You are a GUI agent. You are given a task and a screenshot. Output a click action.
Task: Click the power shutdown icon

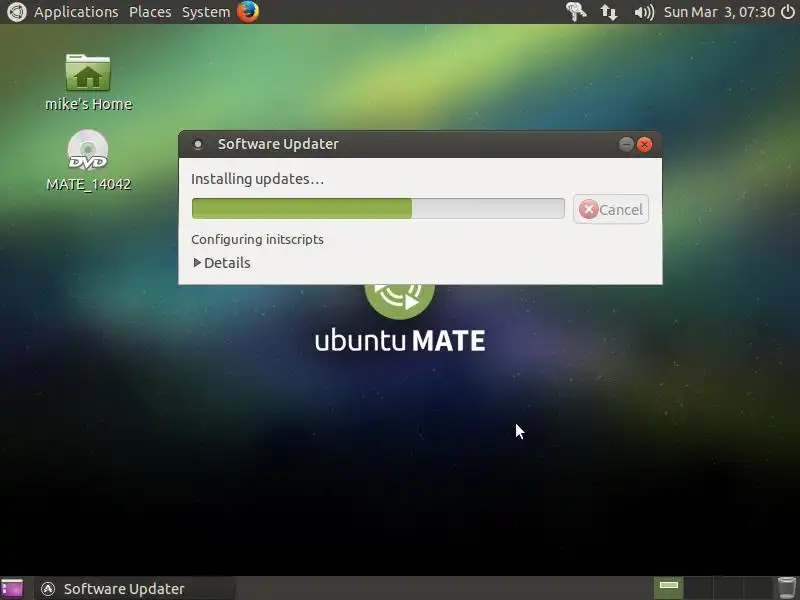click(x=788, y=12)
